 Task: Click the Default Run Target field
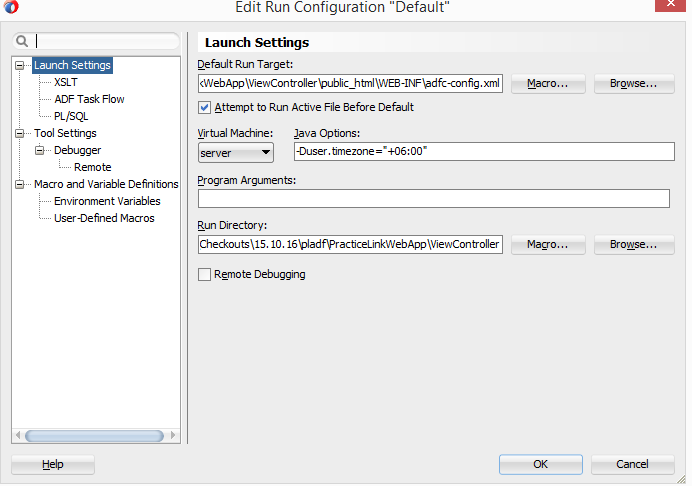[x=350, y=83]
